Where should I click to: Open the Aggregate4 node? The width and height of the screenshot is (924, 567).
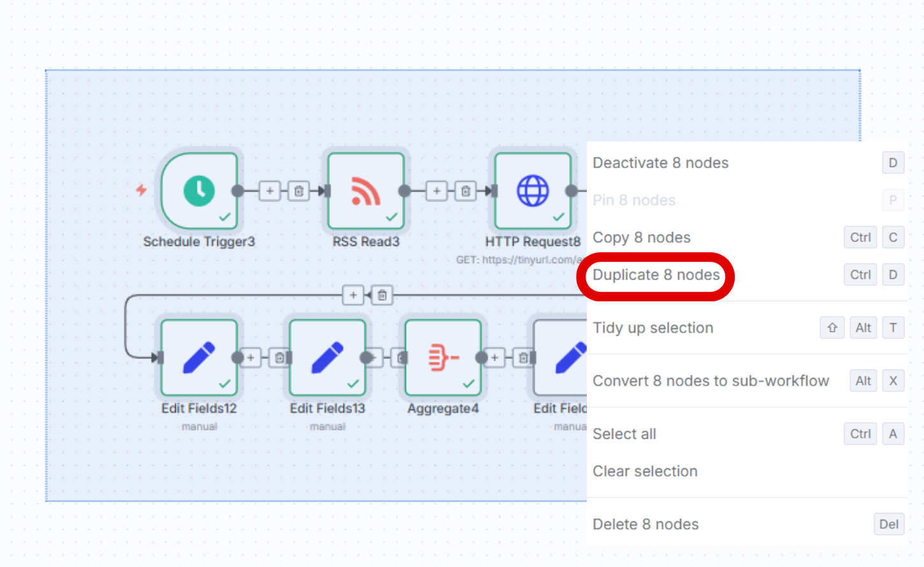tap(443, 357)
